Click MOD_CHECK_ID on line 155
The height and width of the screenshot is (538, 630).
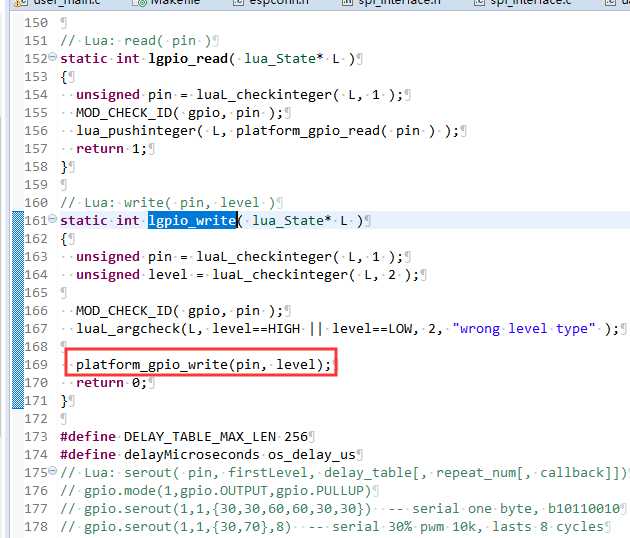click(x=124, y=113)
